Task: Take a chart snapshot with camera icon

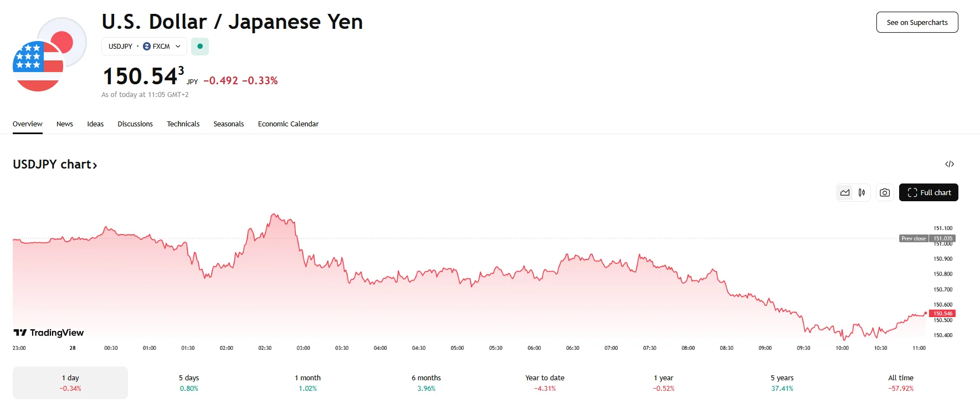Action: 885,192
